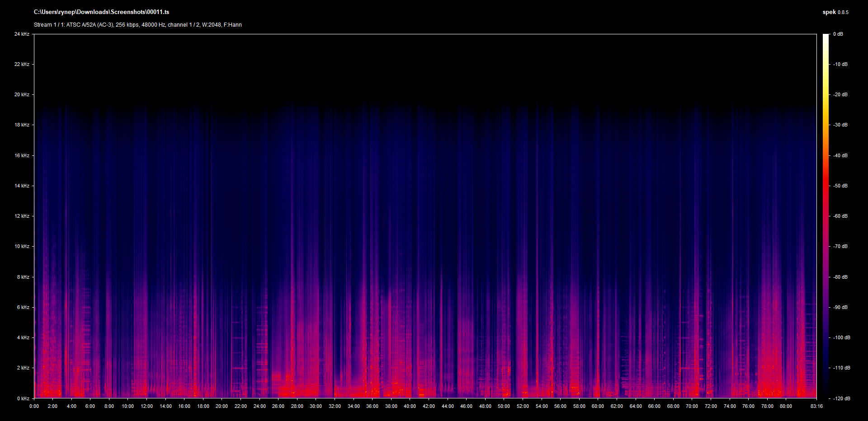Image resolution: width=868 pixels, height=421 pixels.
Task: Click the 0:00 time axis marker
Action: 34,407
